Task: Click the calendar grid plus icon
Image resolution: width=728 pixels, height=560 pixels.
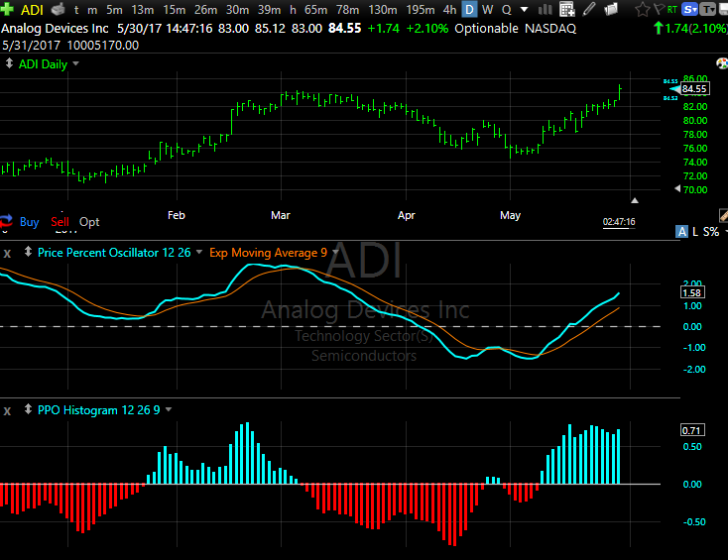Action: pyautogui.click(x=567, y=9)
